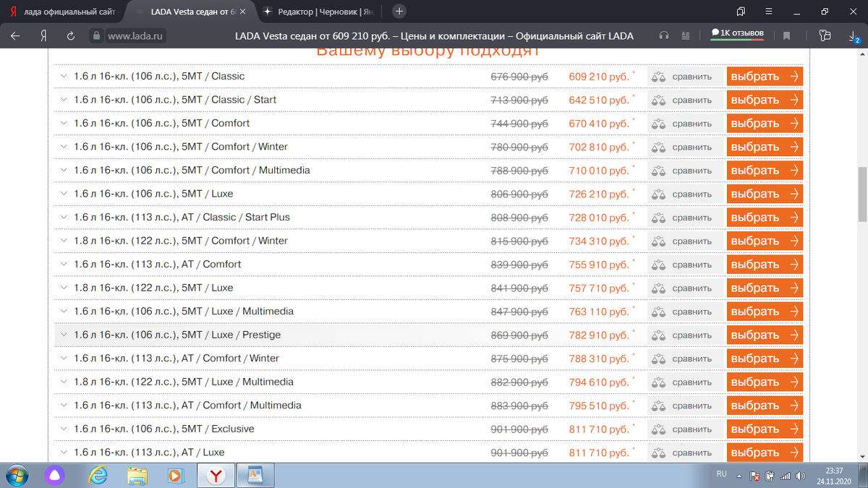Open the headphones read-aloud icon
Screen dimensions: 868x488
[664, 35]
